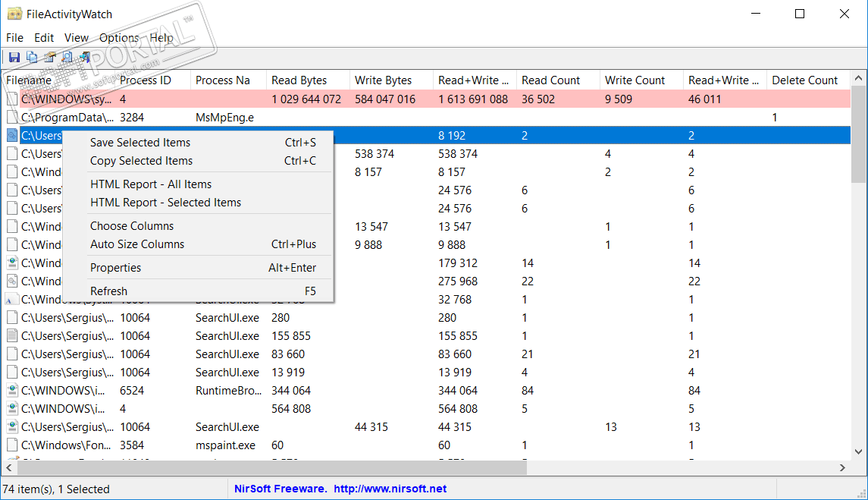Click file icon of C:\WINDOWS\sy... row

12,99
